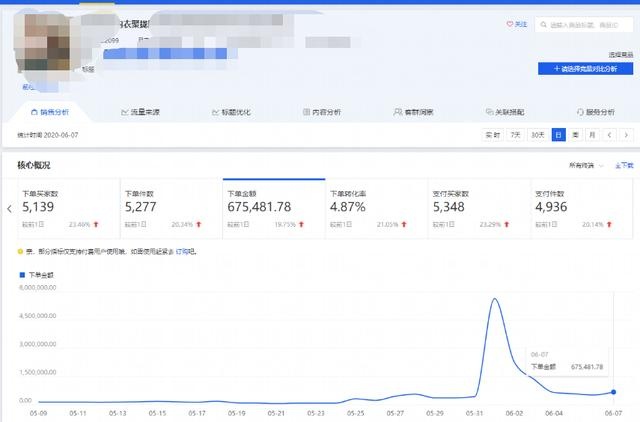Viewport: 640px width, 422px height.
Task: Go to previous date with left arrow
Action: pyautogui.click(x=609, y=135)
